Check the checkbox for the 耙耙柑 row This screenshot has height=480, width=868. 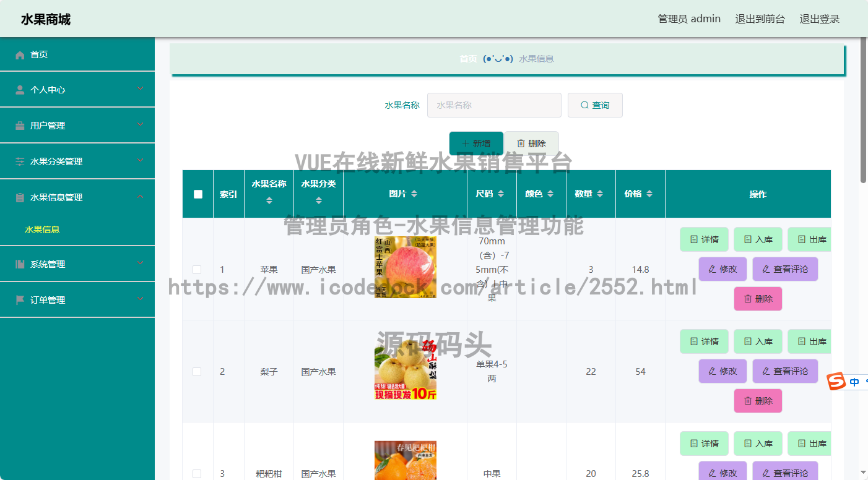[x=197, y=474]
